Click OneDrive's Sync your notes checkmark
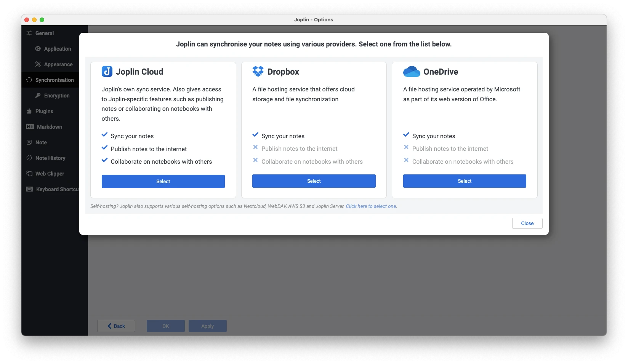 (406, 135)
